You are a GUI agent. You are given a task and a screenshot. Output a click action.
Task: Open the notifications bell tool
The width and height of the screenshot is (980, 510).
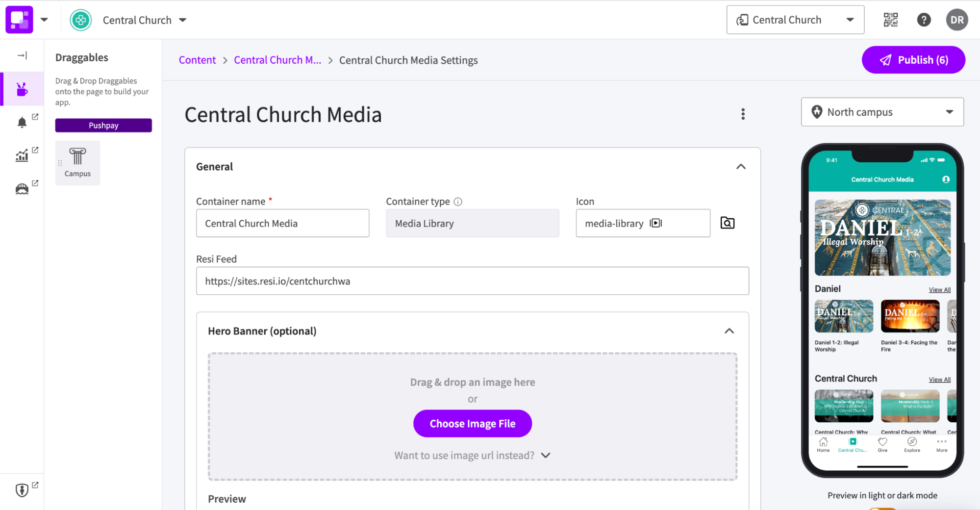point(22,122)
